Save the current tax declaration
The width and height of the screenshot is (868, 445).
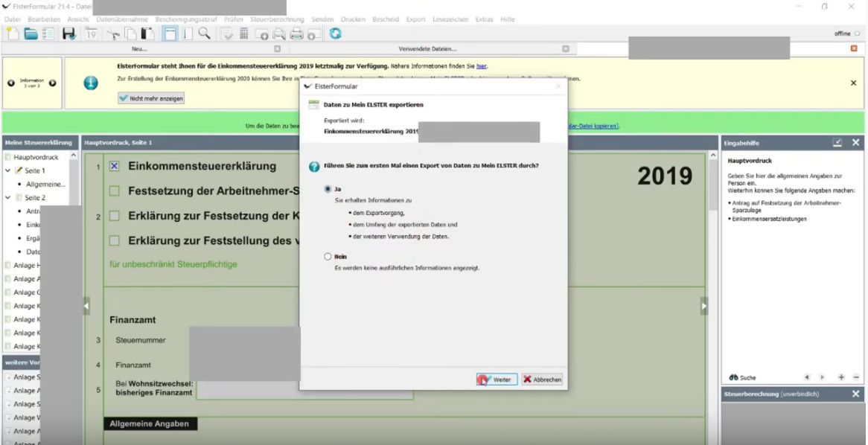[68, 33]
